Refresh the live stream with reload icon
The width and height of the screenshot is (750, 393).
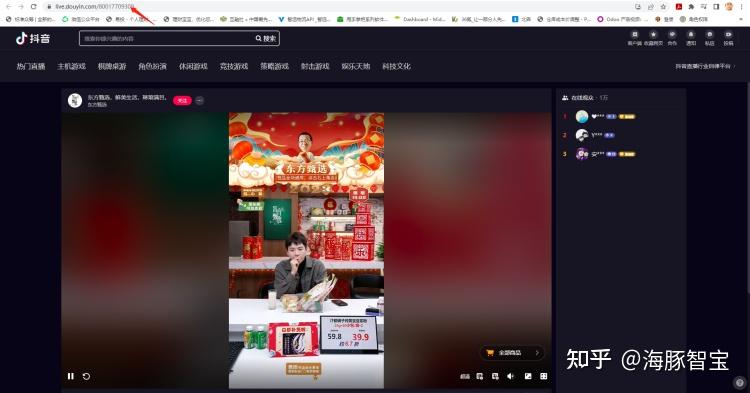(x=86, y=376)
